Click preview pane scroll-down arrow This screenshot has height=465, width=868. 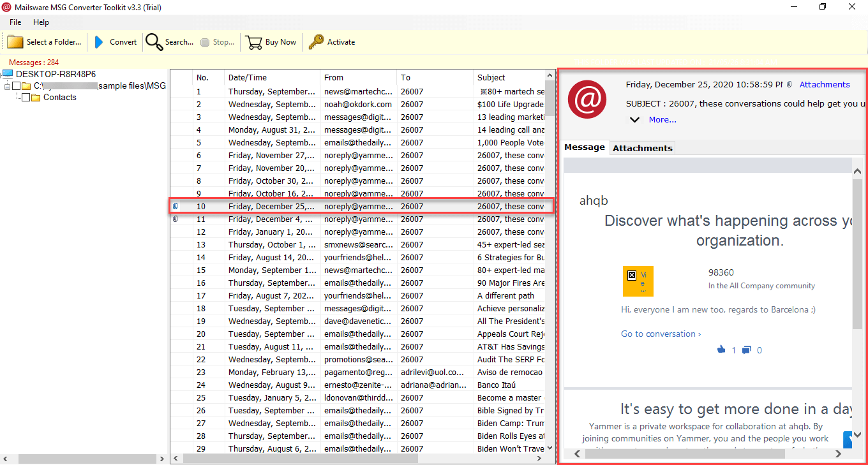pos(857,434)
